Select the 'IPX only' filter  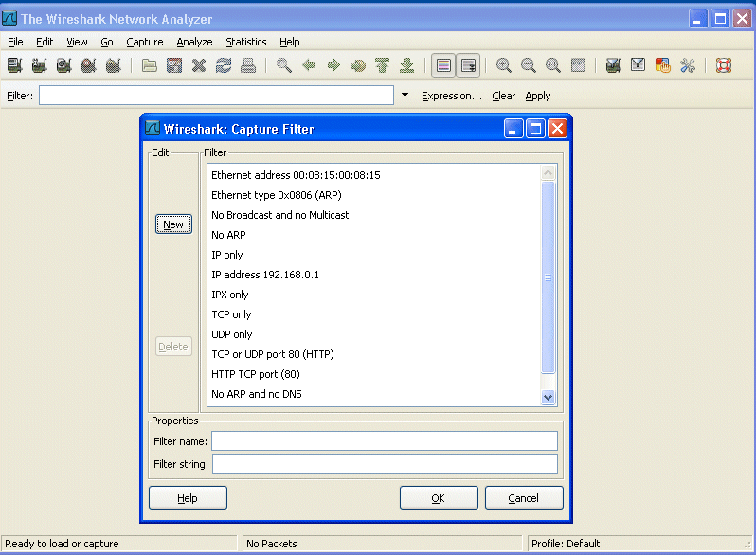(373, 295)
